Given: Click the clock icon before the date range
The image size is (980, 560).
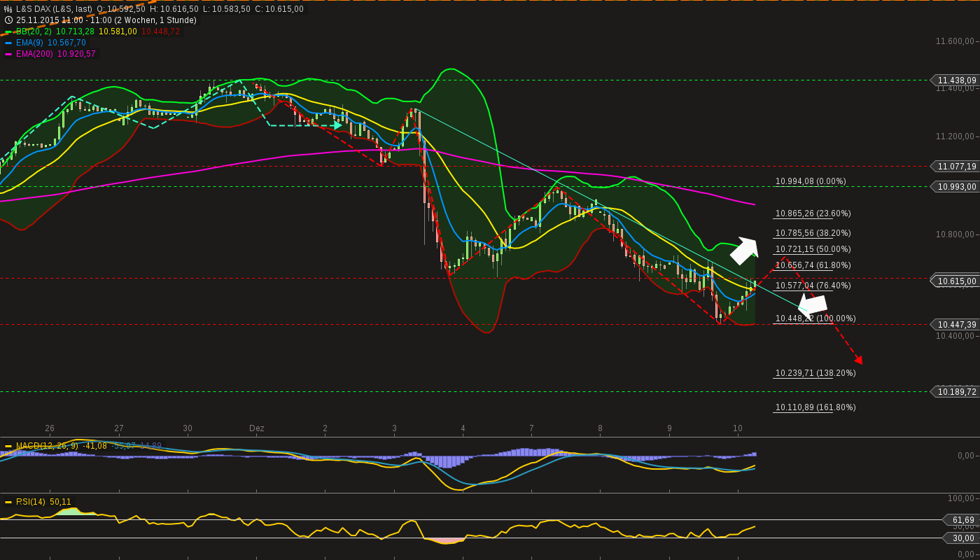Looking at the screenshot, I should [8, 20].
